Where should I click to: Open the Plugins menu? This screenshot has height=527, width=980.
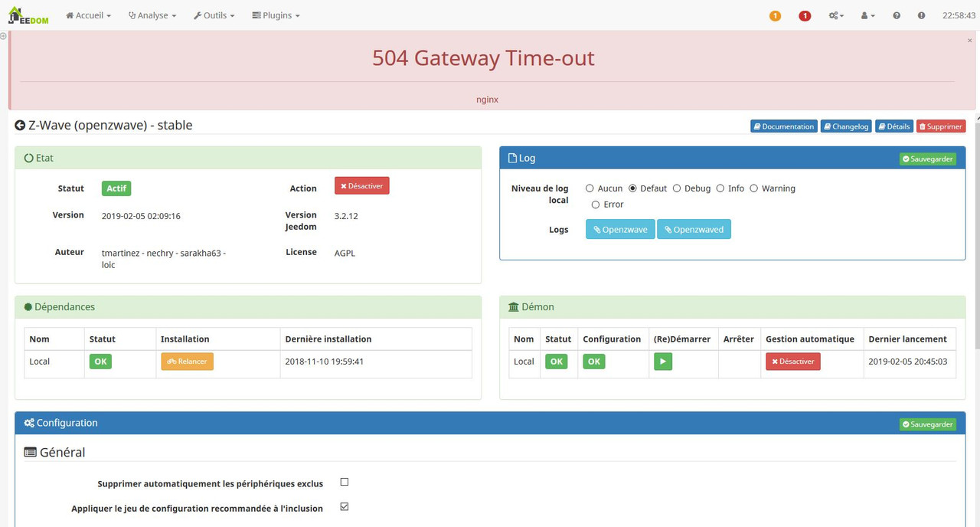click(276, 15)
